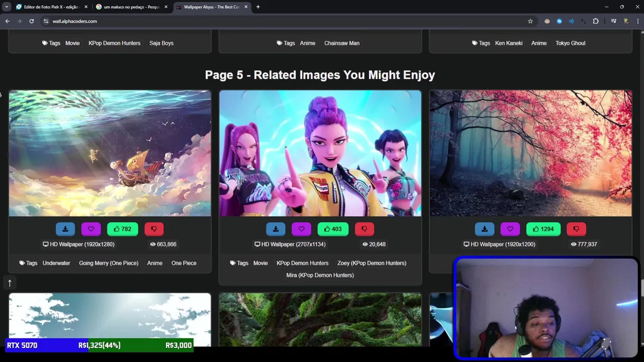Open the Going Merry (One Piece) tag

pyautogui.click(x=109, y=263)
